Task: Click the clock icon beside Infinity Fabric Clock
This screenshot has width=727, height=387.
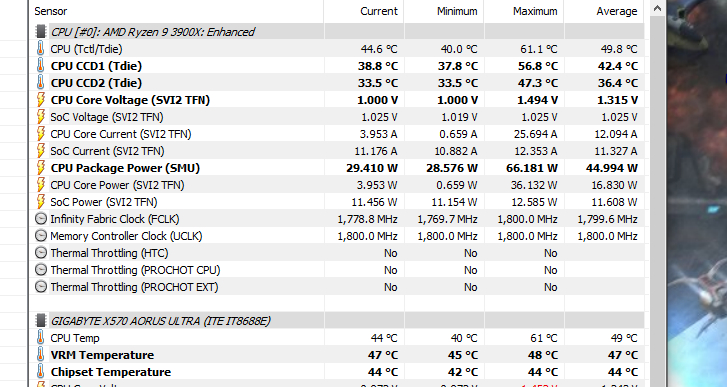Action: [41, 219]
